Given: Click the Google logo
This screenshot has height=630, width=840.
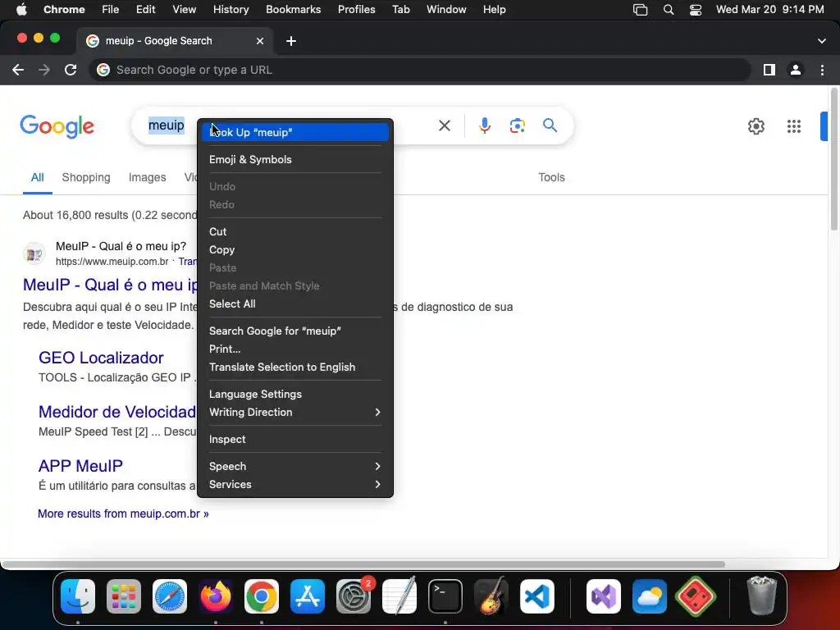Looking at the screenshot, I should tap(57, 126).
